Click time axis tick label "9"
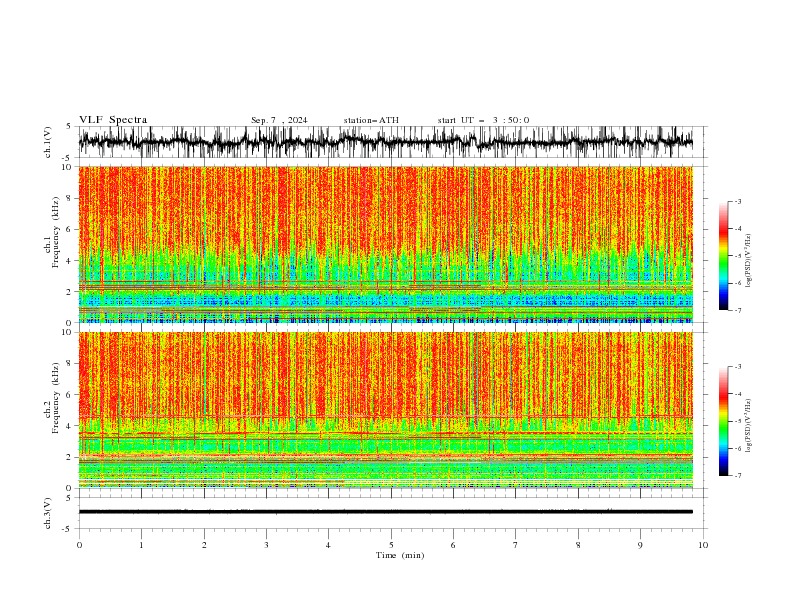 [x=640, y=545]
